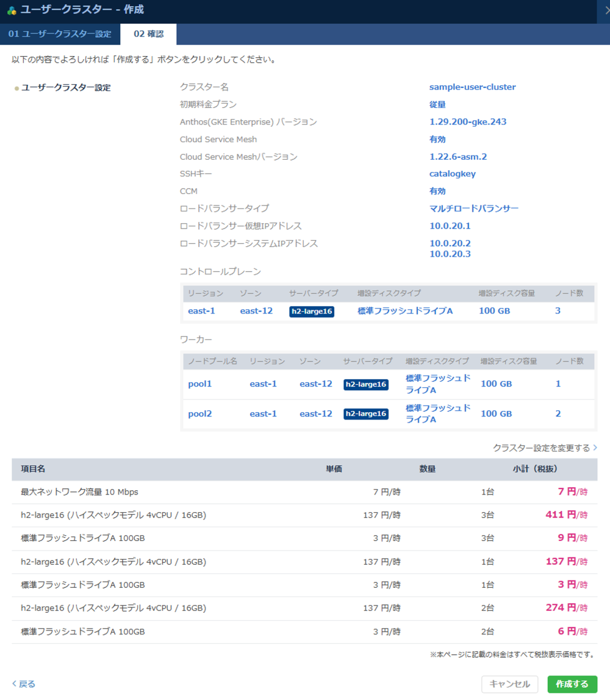
Task: Close the user cluster creation dialog
Action: pos(603,11)
